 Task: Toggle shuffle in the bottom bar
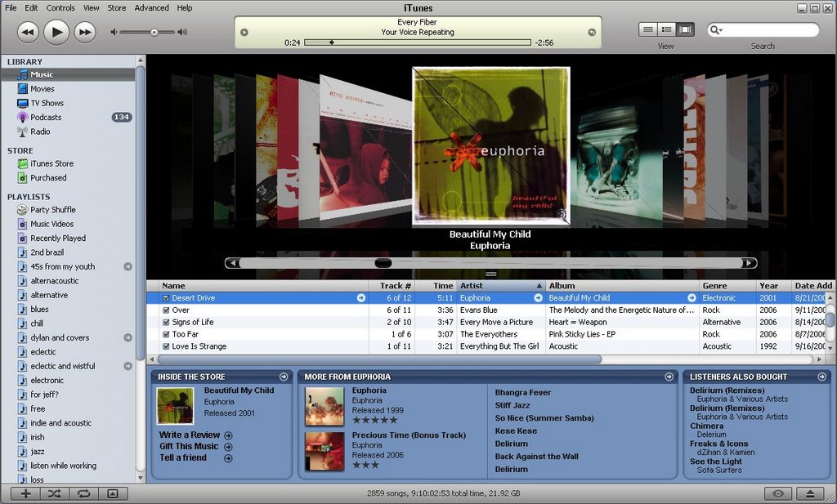pos(55,493)
